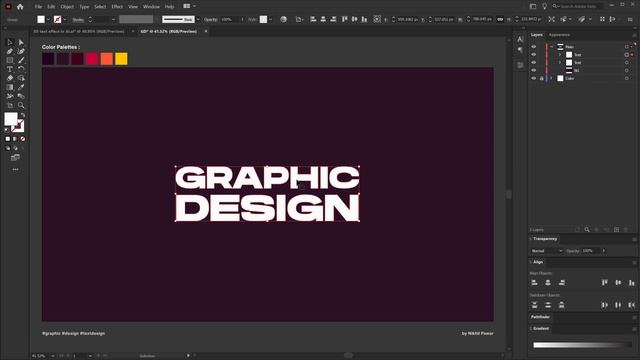
Task: Expand the Color layer arrow
Action: (552, 78)
